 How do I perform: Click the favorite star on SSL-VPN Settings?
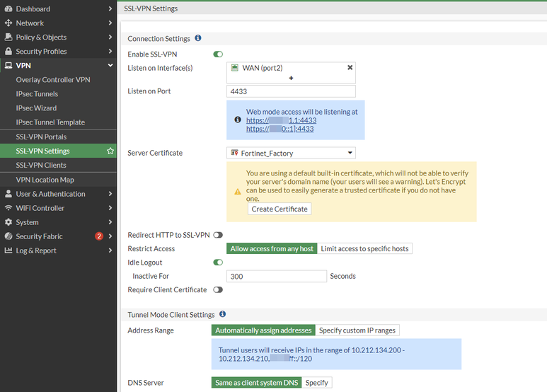[110, 151]
